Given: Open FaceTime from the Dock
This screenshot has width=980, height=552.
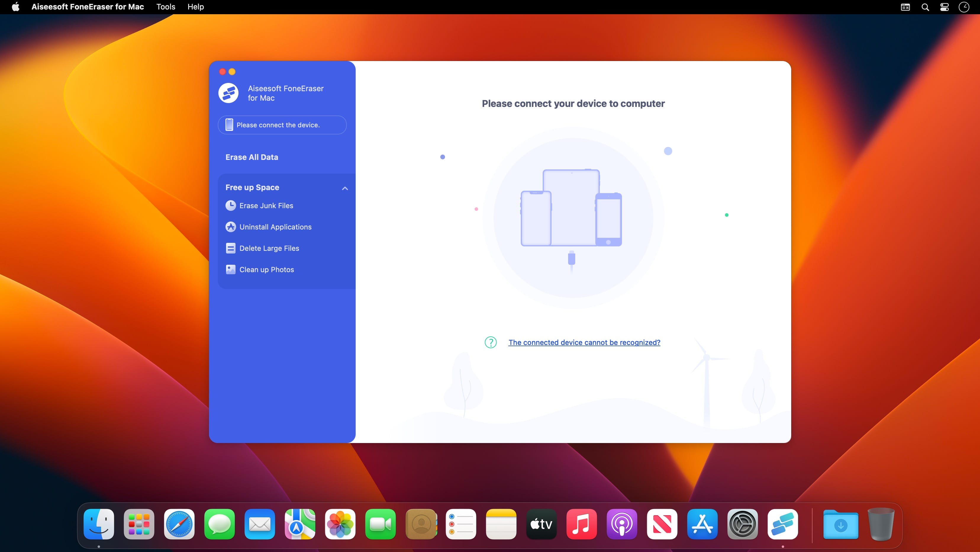Looking at the screenshot, I should coord(381,524).
